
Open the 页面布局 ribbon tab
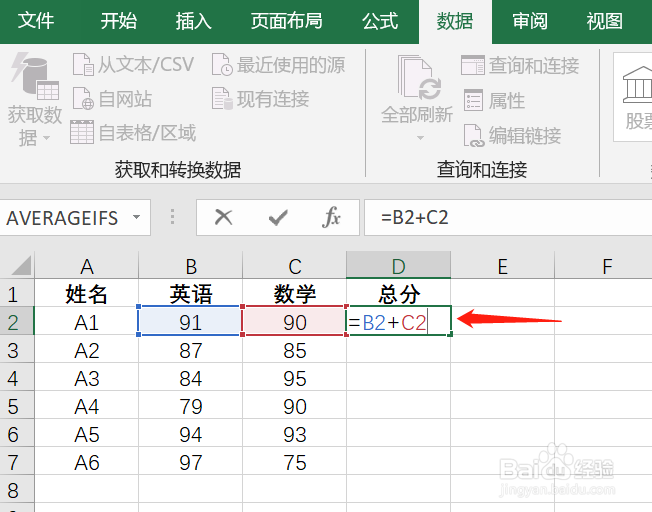click(286, 21)
